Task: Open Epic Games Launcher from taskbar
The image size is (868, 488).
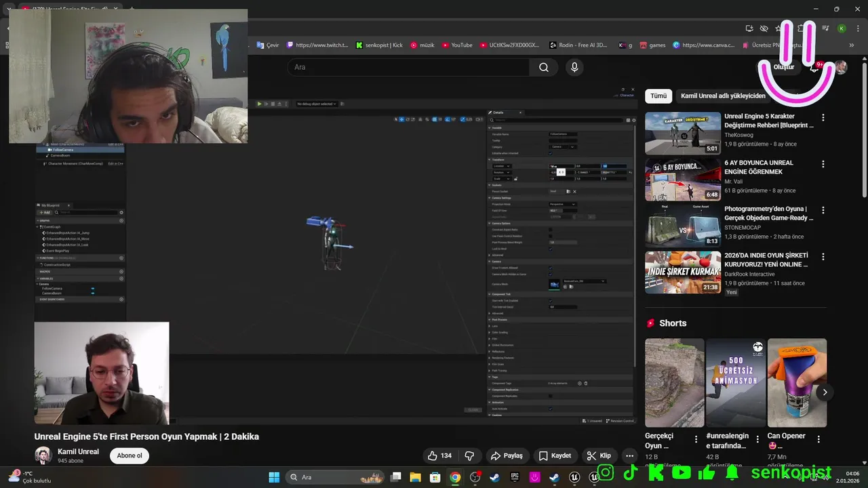Action: pyautogui.click(x=515, y=477)
